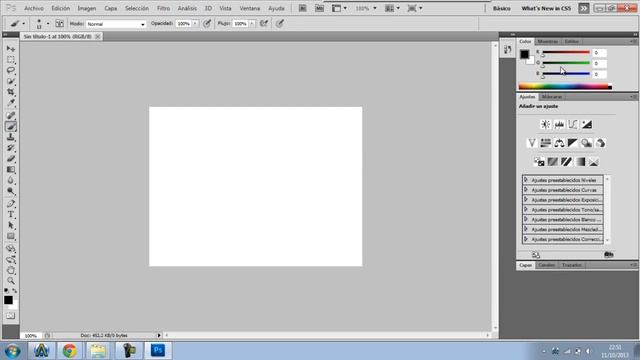
Task: Select the Dodge tool
Action: (x=11, y=191)
